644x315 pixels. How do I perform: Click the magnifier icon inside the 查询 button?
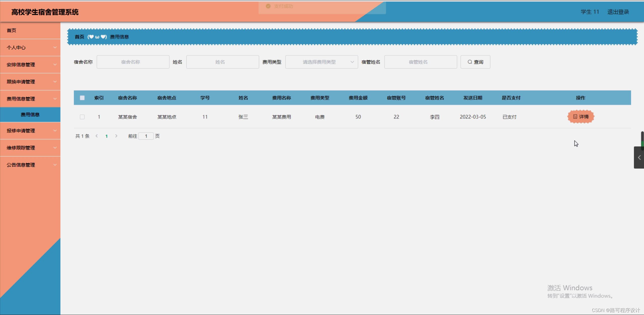470,62
